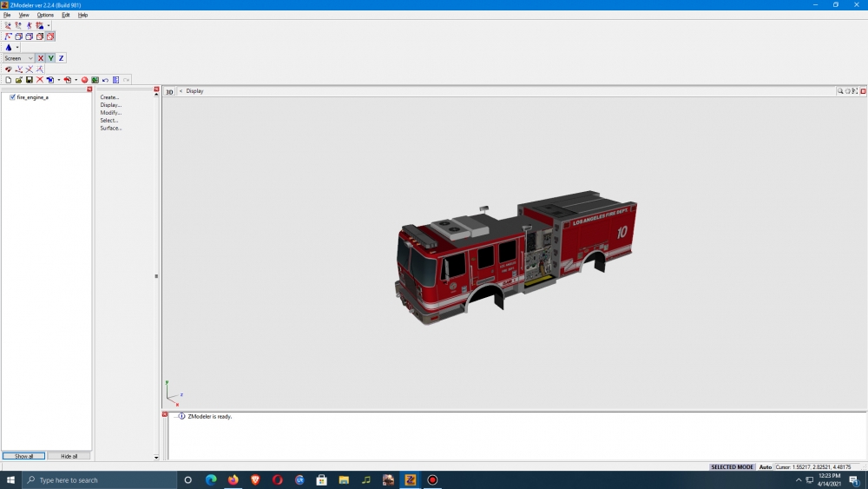The width and height of the screenshot is (868, 489).
Task: Open the viewport Display menu
Action: (194, 91)
